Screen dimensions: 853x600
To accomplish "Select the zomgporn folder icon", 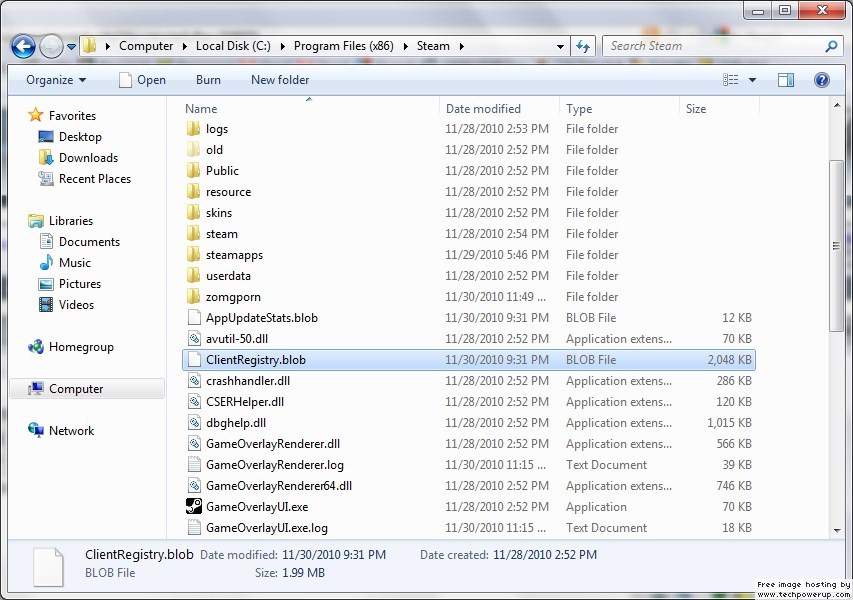I will click(194, 296).
